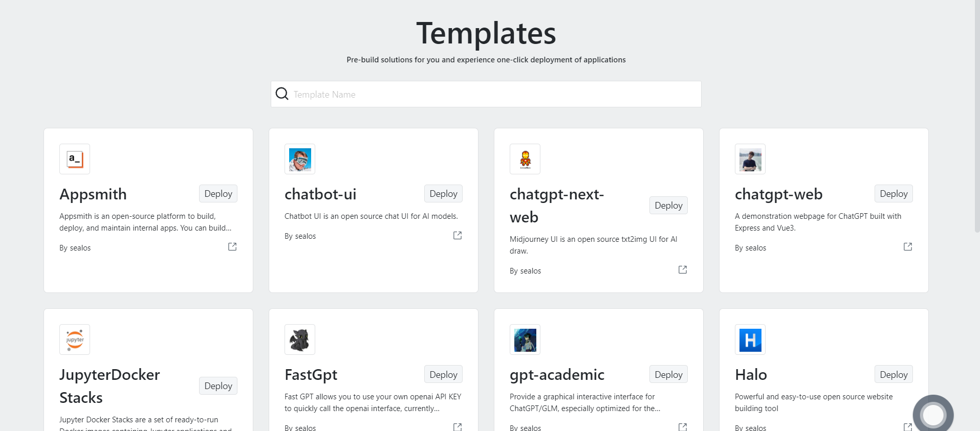
Task: Open chatgpt-next-web external link icon
Action: (x=683, y=270)
